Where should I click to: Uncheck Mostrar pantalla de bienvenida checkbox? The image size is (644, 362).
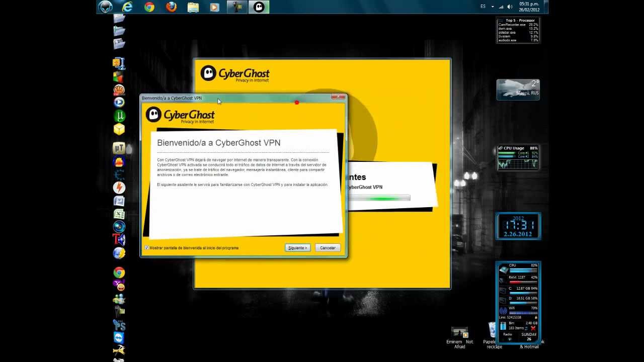tap(146, 248)
